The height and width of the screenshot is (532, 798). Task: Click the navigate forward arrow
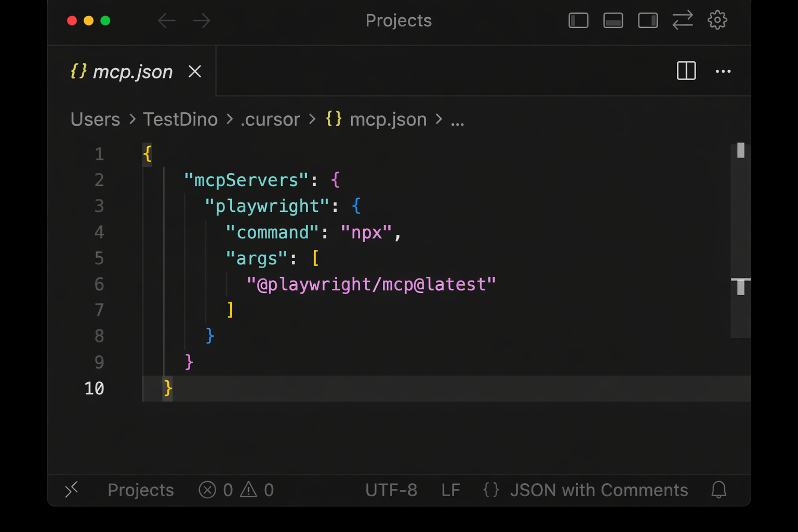tap(201, 20)
